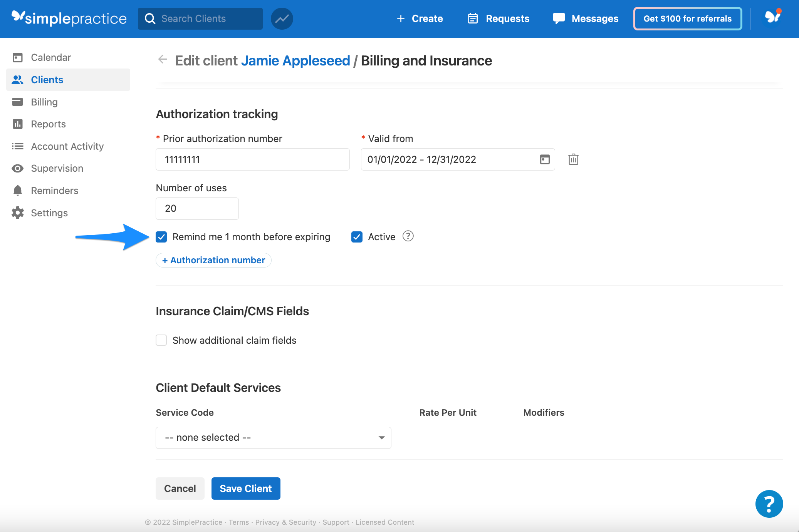Image resolution: width=799 pixels, height=532 pixels.
Task: Open the Supervision panel
Action: coord(57,168)
